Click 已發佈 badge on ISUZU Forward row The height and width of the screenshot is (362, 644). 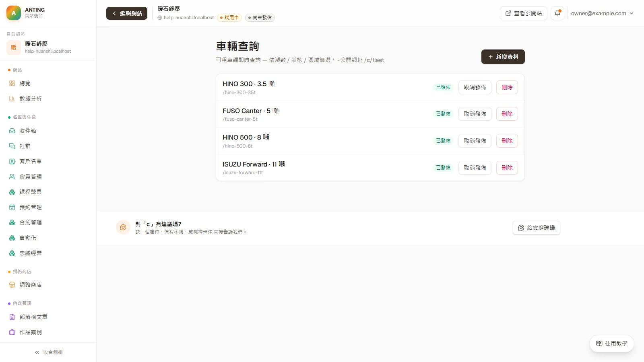[443, 168]
